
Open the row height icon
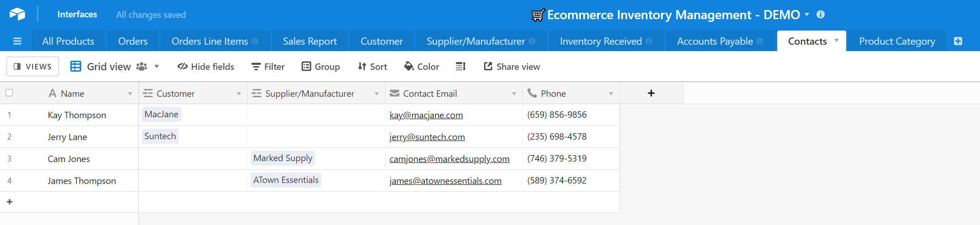click(461, 67)
